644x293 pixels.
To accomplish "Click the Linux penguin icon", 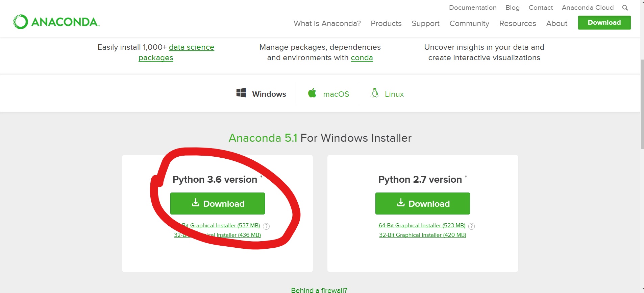I will point(374,93).
